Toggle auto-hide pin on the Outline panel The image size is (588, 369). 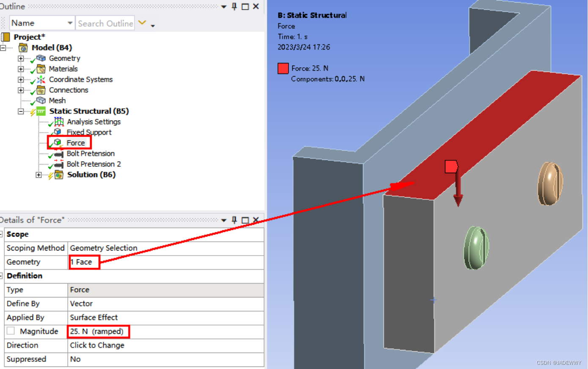(x=234, y=6)
